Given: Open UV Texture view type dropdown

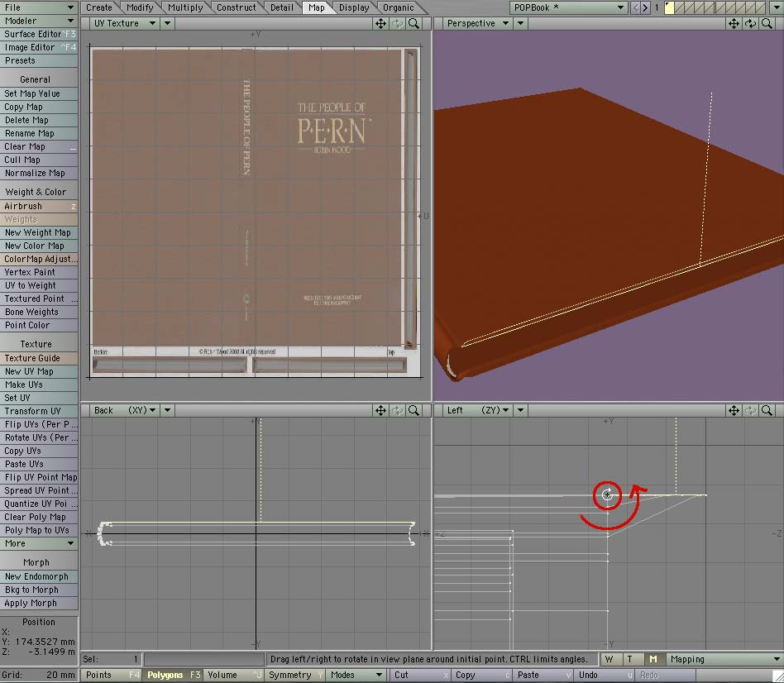Looking at the screenshot, I should 125,23.
